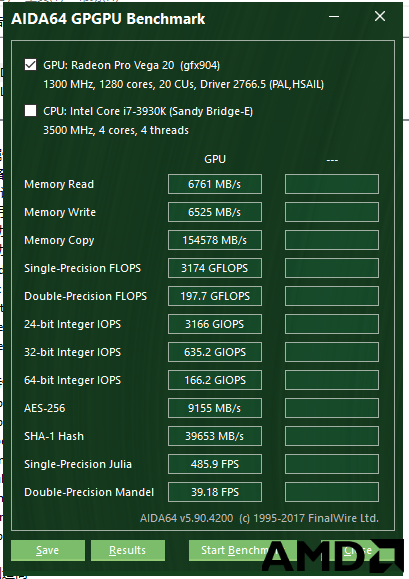The image size is (409, 579).
Task: Select the Memory Read 6761 MB/s result
Action: click(215, 184)
